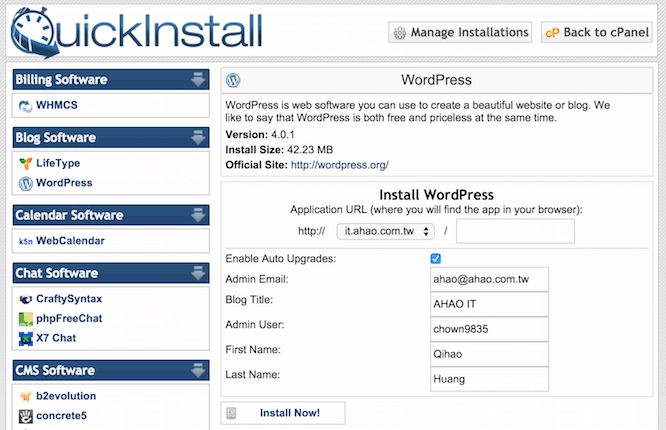Click the X7 Chat icon
The width and height of the screenshot is (666, 430).
pos(25,338)
